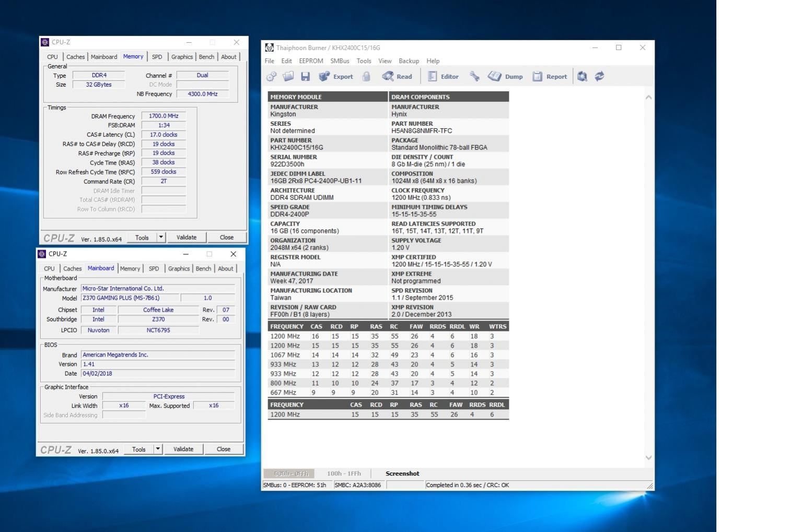The width and height of the screenshot is (802, 532).
Task: Switch to About tab in upper CPU-Z window
Action: (x=229, y=57)
